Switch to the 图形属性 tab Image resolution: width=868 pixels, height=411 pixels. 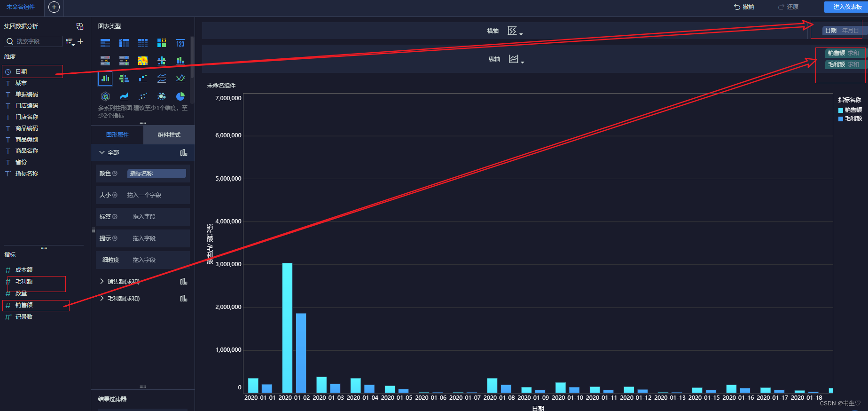[117, 135]
